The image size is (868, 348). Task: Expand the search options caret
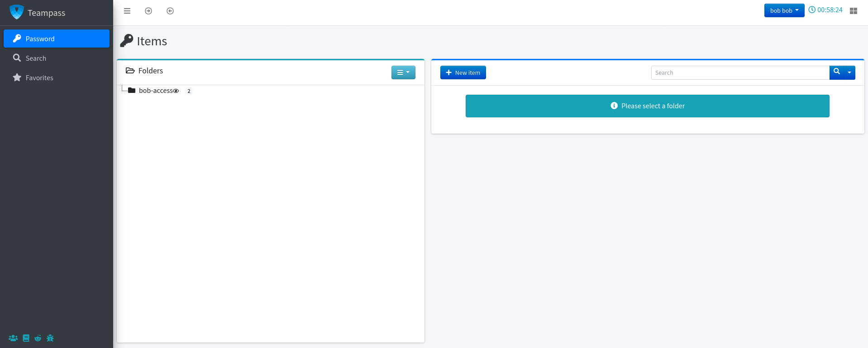(849, 72)
